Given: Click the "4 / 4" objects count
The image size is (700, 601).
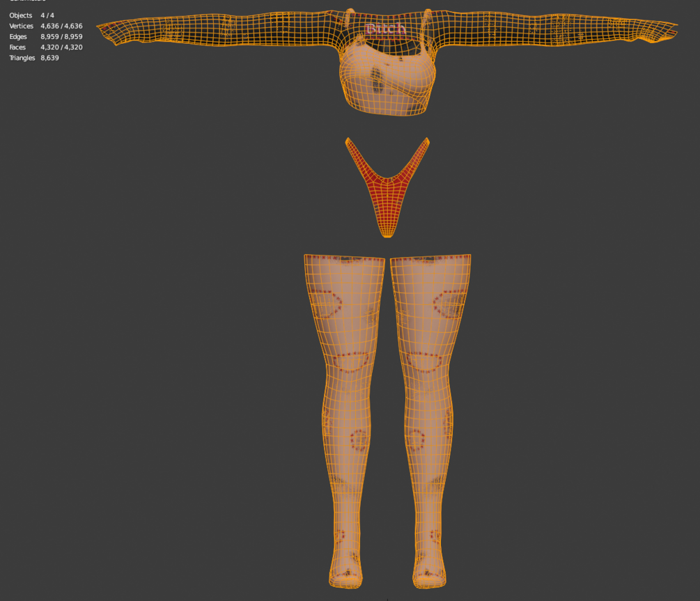Looking at the screenshot, I should (47, 15).
